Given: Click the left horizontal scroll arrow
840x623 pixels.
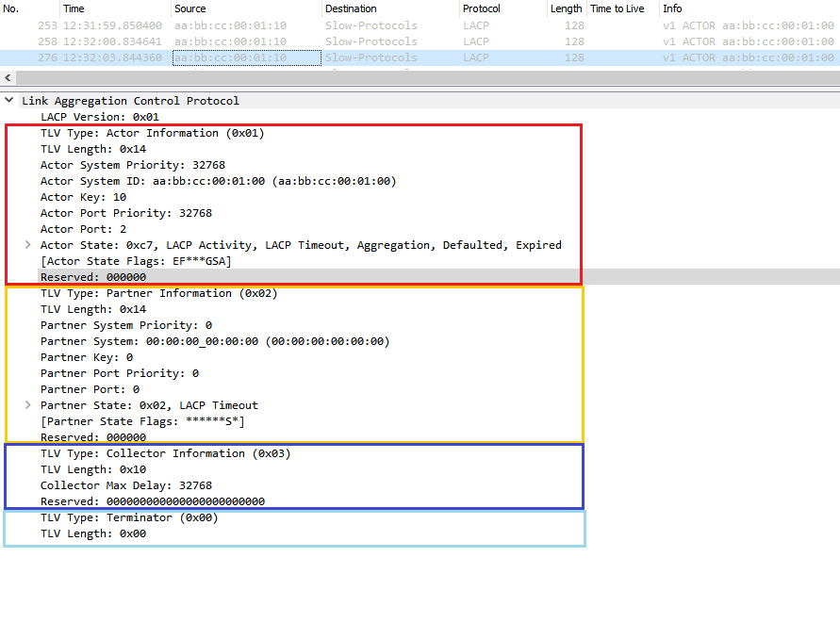Looking at the screenshot, I should tap(7, 77).
